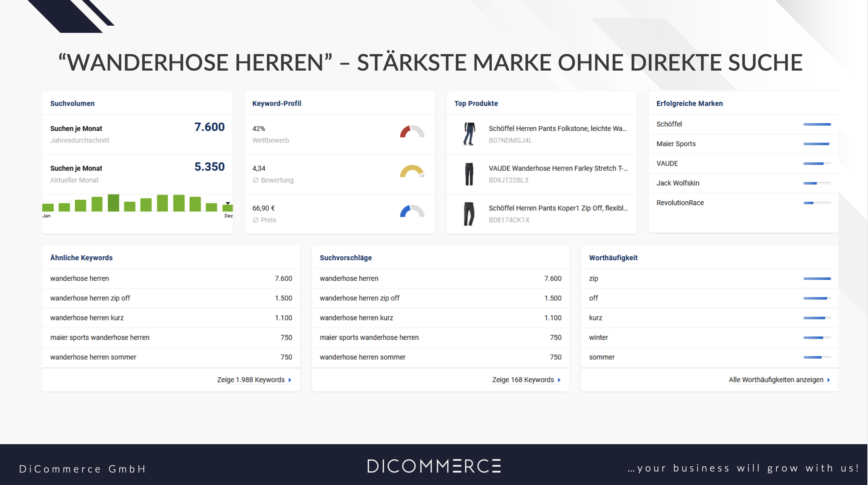Click the Schöffel brand strength bar
Viewport: 868px width, 485px height.
pyautogui.click(x=817, y=124)
